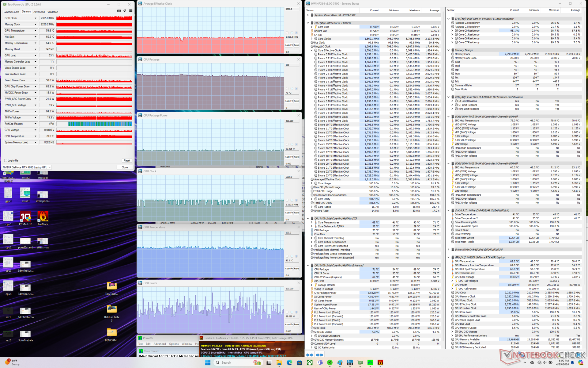Screen dimensions: 588x368
Task: Expand the Core VIDs tree node
Action: (312, 27)
